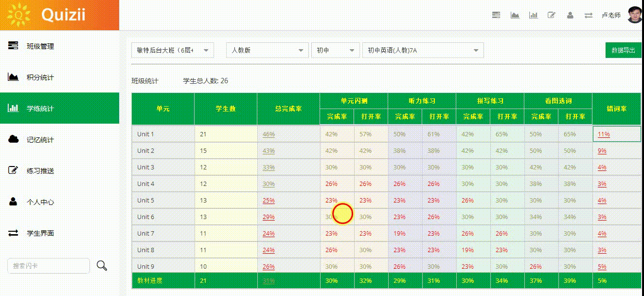This screenshot has width=644, height=296.
Task: Open the area chart icon in top toolbar
Action: point(515,15)
